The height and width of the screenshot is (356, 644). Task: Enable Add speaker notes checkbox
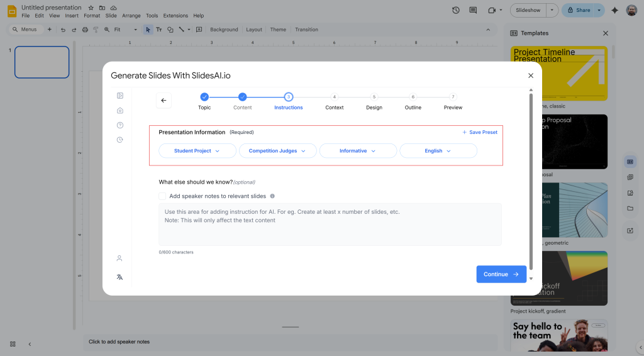tap(162, 196)
